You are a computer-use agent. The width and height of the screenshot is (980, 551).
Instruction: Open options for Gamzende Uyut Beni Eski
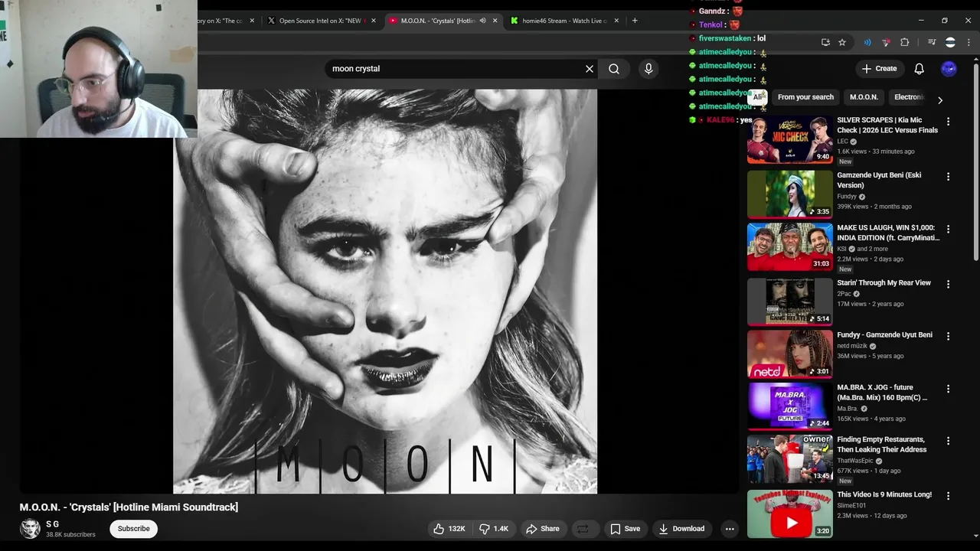click(x=948, y=177)
